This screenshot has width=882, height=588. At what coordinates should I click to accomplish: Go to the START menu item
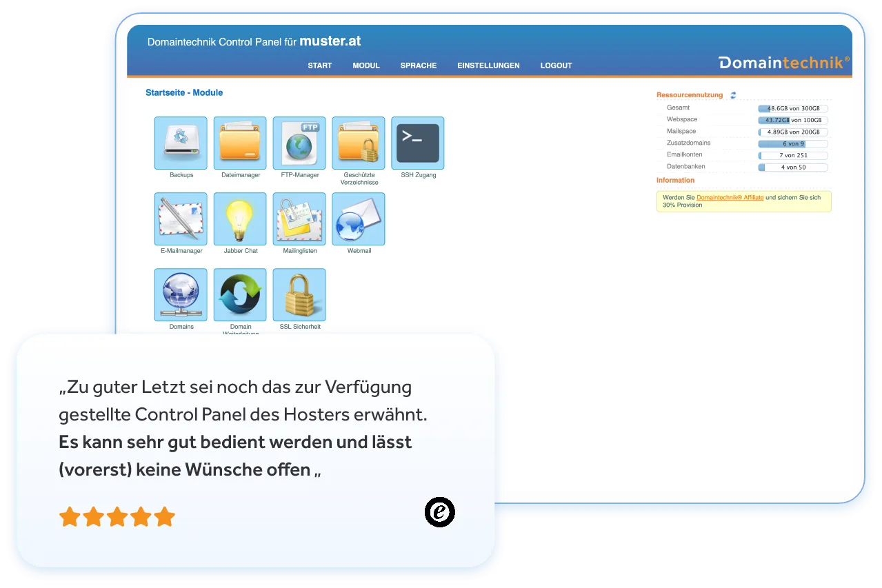320,65
